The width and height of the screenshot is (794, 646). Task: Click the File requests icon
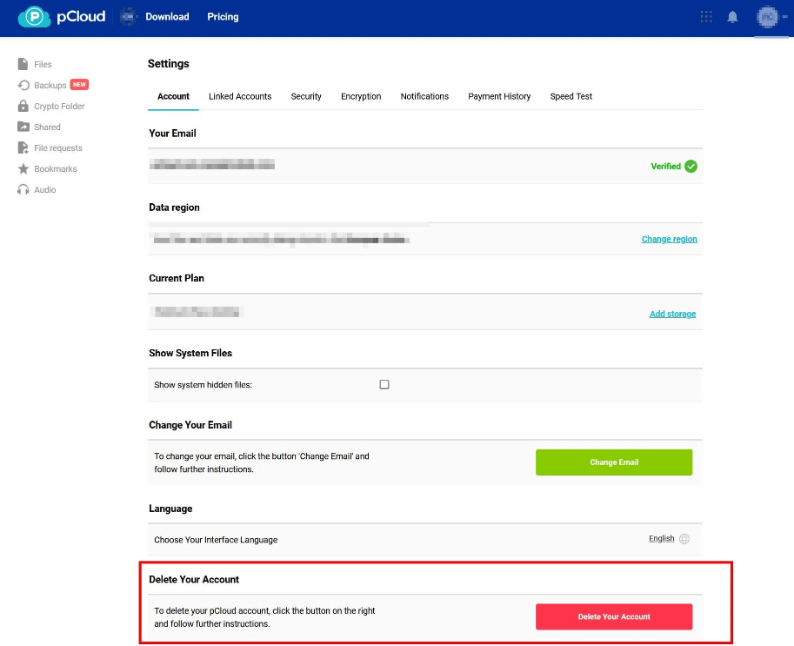(23, 148)
